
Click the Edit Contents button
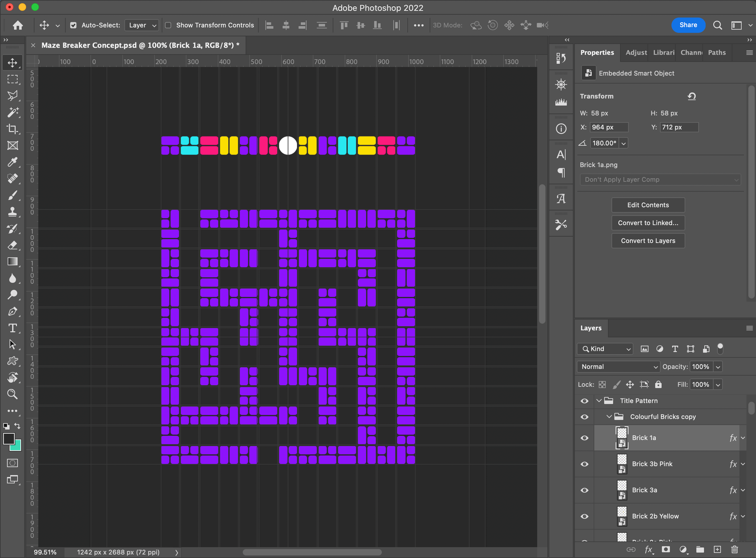(x=648, y=205)
